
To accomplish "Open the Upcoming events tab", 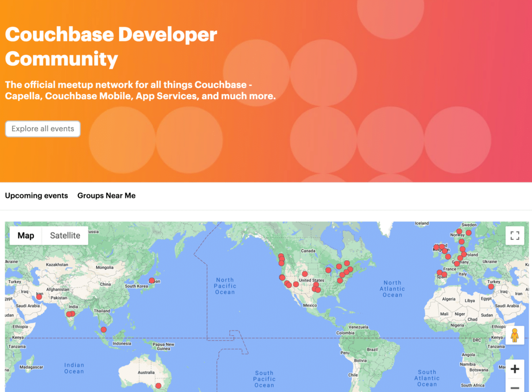I will (x=36, y=195).
